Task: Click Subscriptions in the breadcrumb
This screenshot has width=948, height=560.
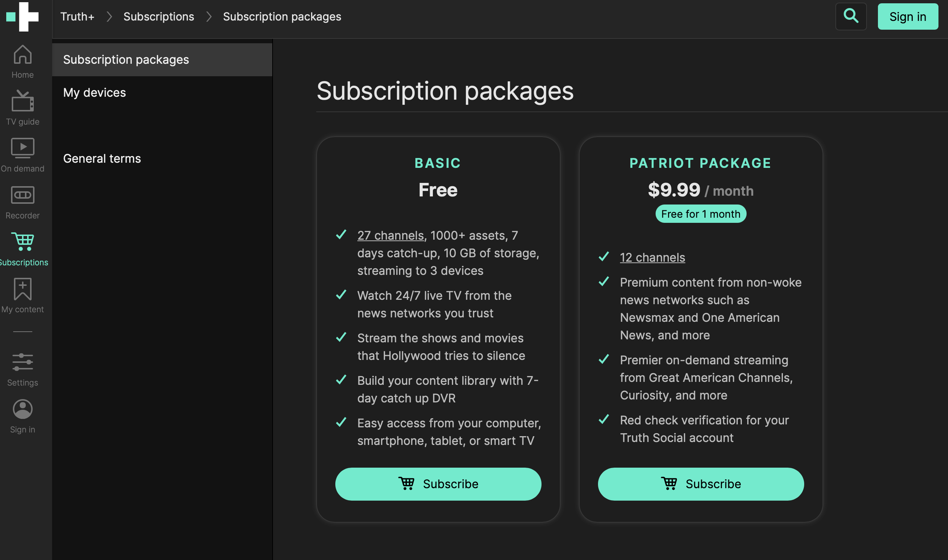Action: pos(158,16)
